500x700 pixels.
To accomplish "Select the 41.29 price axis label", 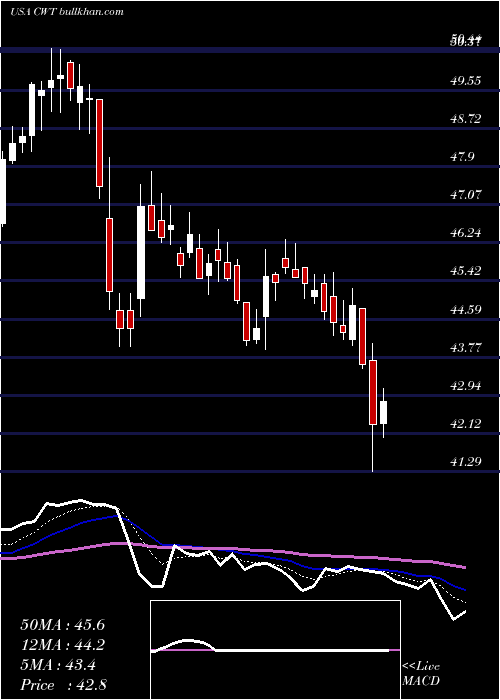I will point(466,461).
